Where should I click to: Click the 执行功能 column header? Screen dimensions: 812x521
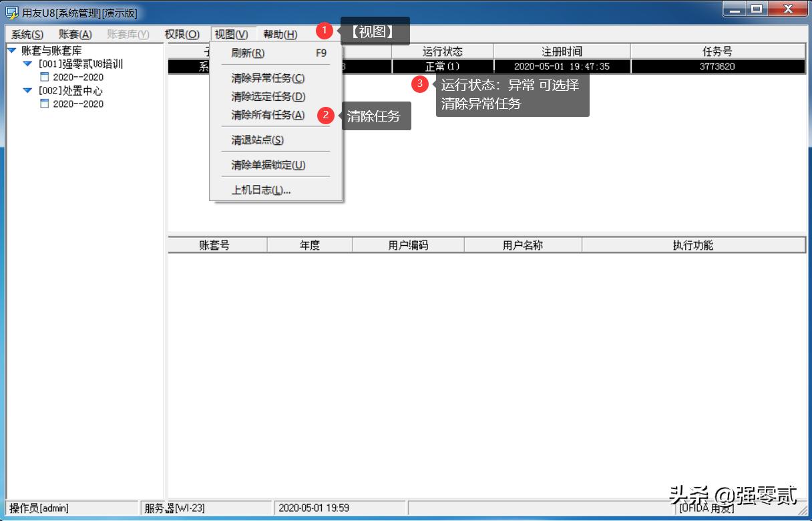point(693,244)
